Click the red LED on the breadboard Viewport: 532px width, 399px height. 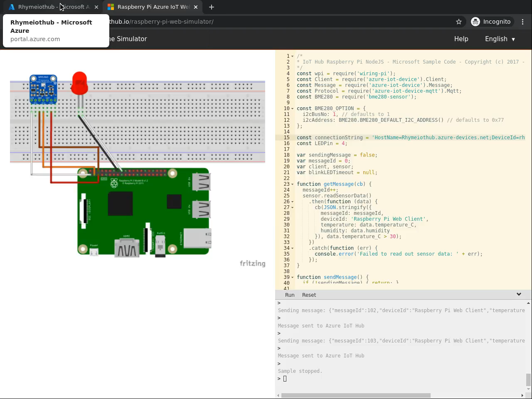tap(79, 82)
